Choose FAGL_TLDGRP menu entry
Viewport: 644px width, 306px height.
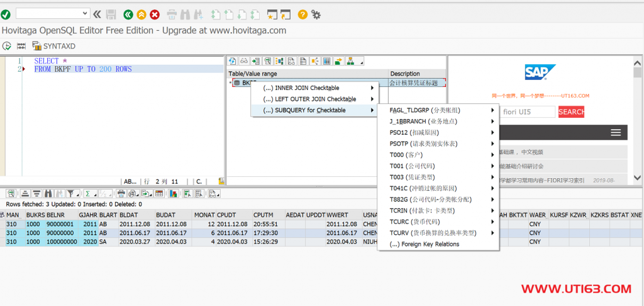[438, 110]
